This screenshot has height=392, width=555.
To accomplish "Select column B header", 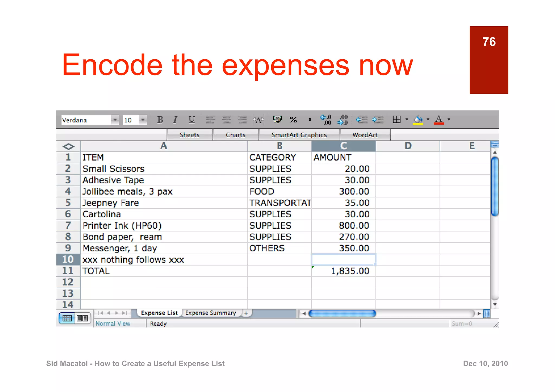I will (x=279, y=146).
